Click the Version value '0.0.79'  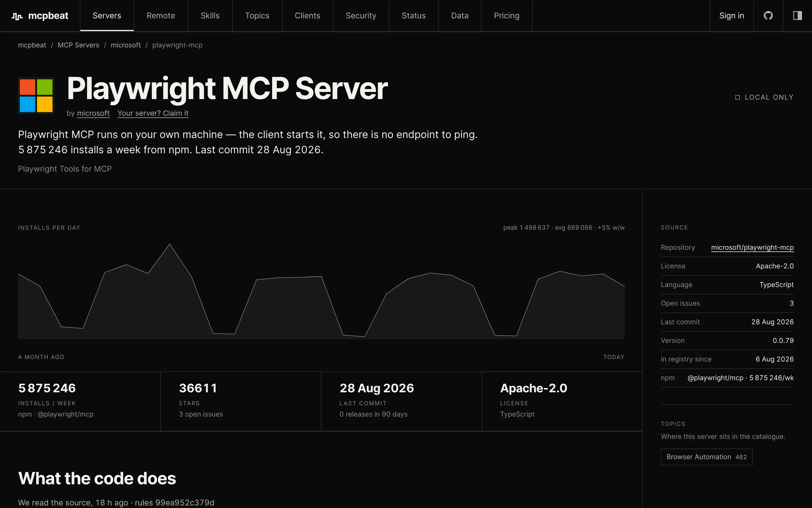point(783,341)
